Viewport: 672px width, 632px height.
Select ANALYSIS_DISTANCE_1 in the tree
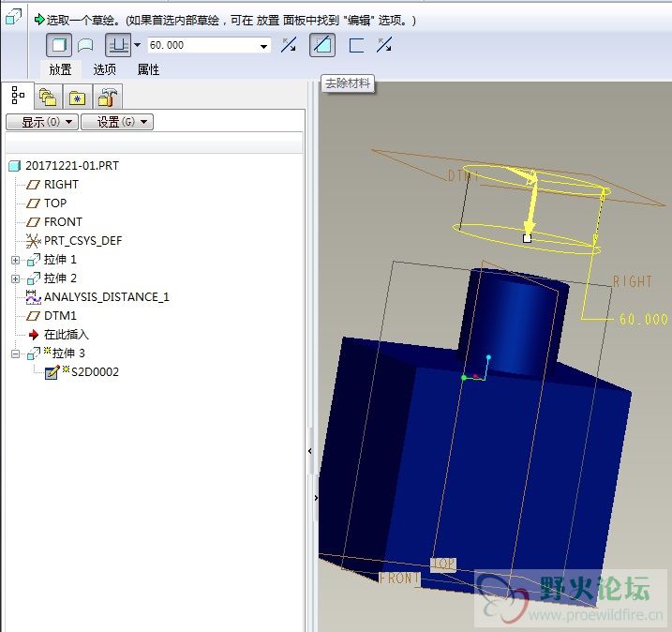click(x=107, y=296)
